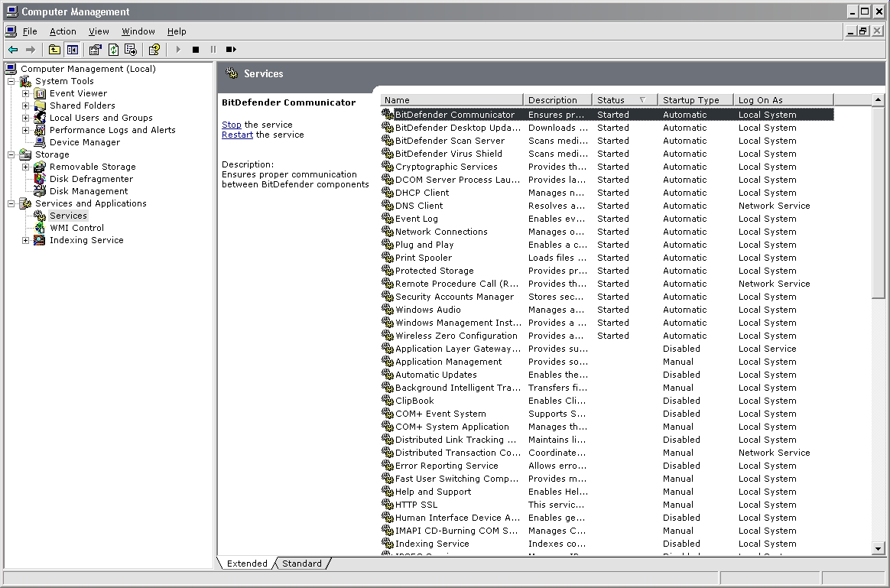Screen dimensions: 890x588
Task: Select Indexing Service in the left tree
Action: (x=86, y=240)
